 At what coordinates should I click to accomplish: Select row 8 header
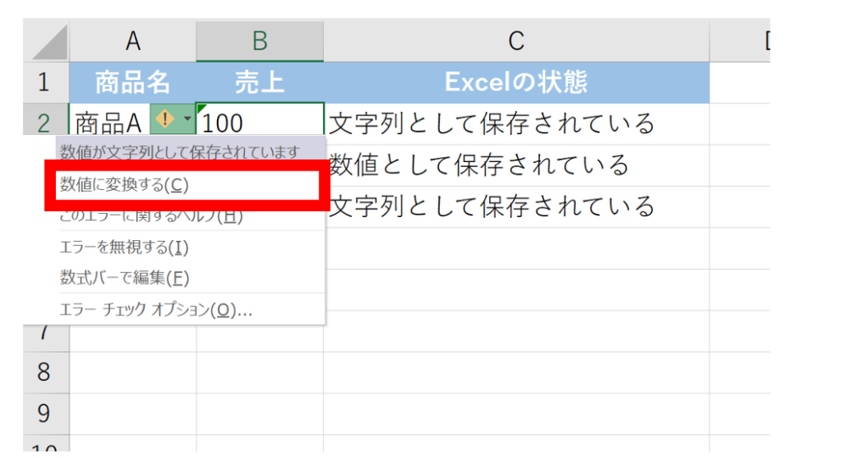coord(45,371)
